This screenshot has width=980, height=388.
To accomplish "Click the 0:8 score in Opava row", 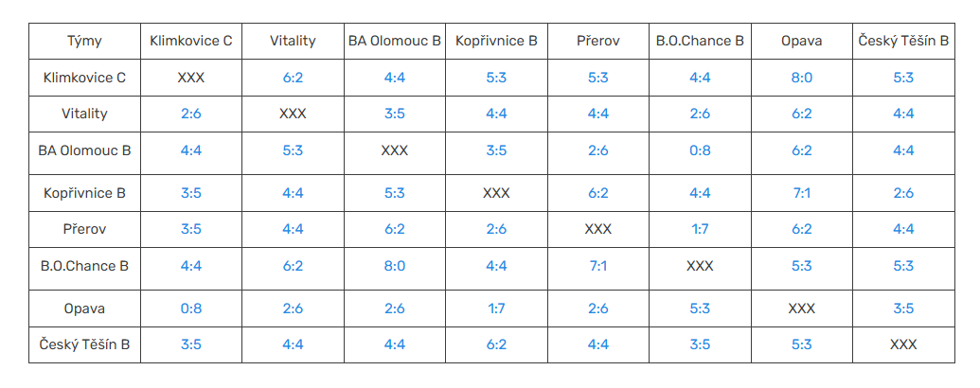I will click(x=191, y=309).
